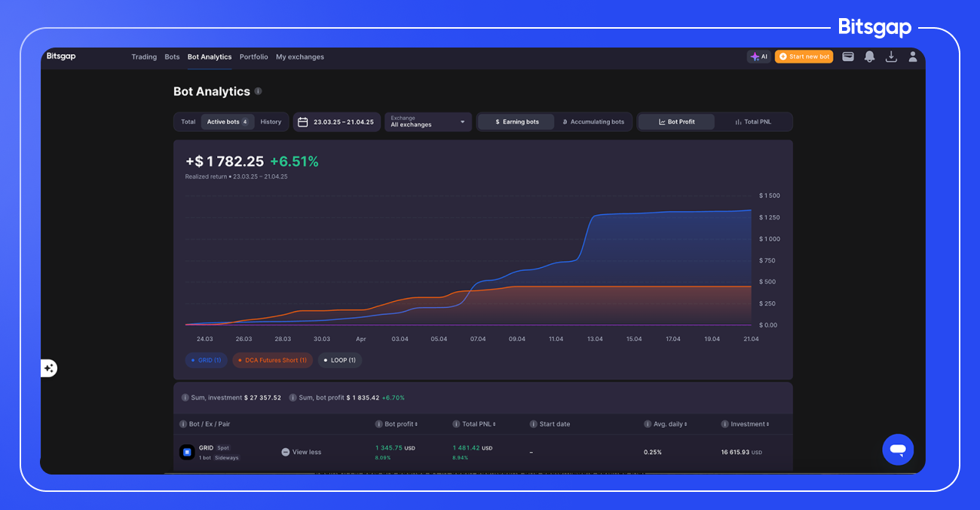980x510 pixels.
Task: Click the download icon in the header
Action: 891,57
